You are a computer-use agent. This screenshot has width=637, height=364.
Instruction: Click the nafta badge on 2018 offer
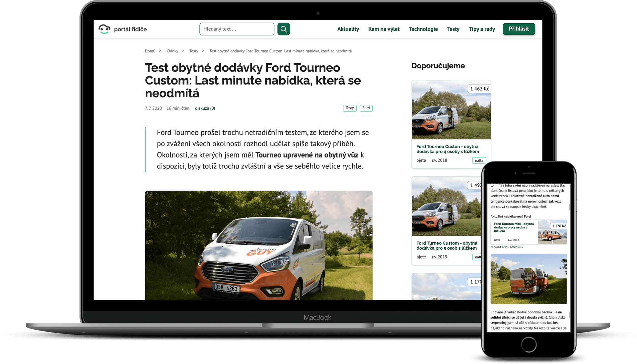point(479,160)
